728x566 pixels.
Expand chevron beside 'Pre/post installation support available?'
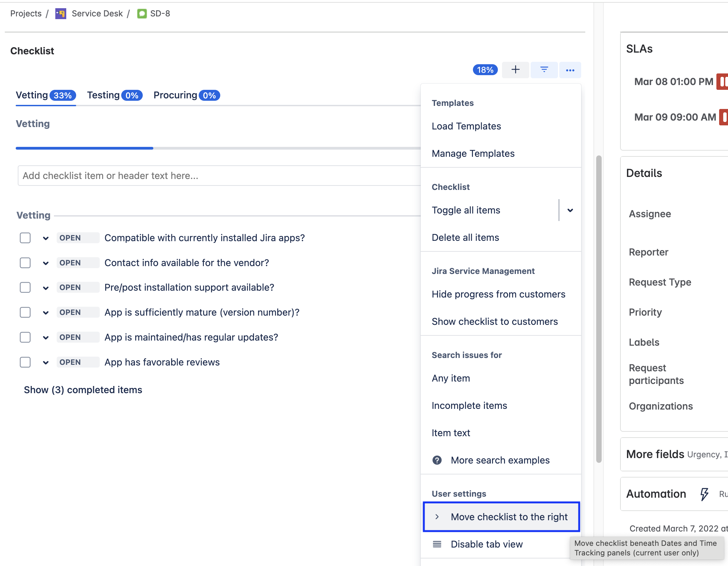pos(46,288)
